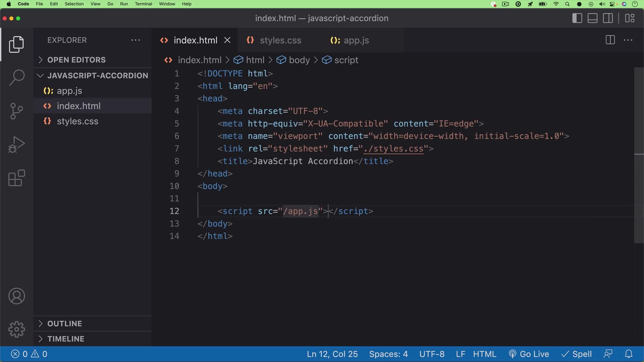This screenshot has width=644, height=362.
Task: Open the Customize Layout control
Action: tap(630, 18)
